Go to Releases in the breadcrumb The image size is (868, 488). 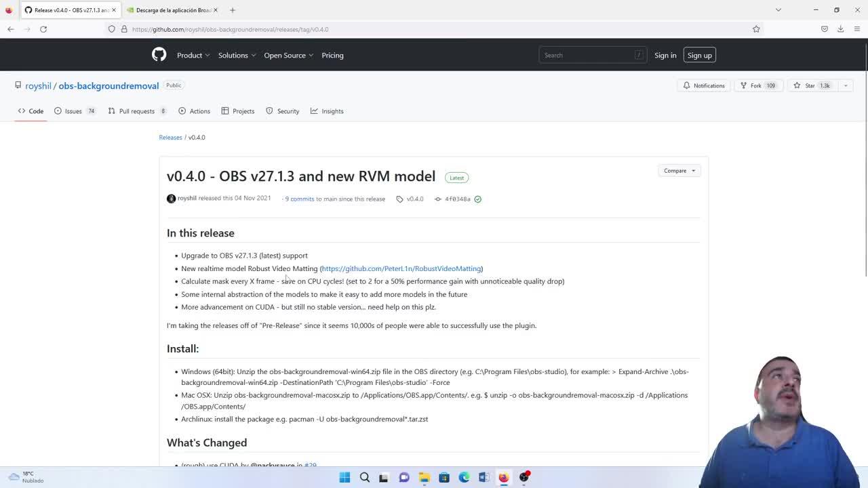[x=170, y=138]
